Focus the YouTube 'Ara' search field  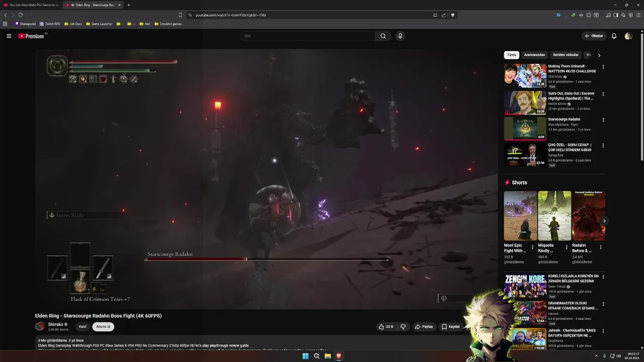(307, 36)
